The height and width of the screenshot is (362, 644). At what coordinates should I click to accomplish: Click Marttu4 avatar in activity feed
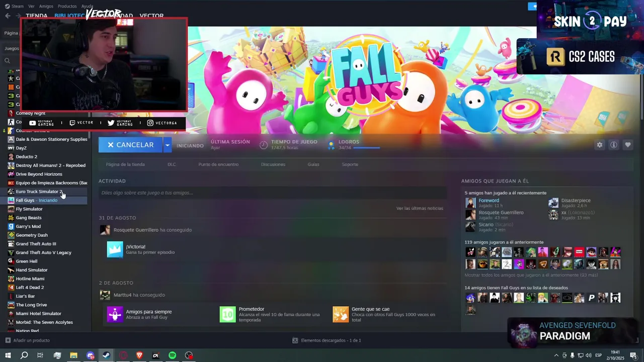coord(105,295)
